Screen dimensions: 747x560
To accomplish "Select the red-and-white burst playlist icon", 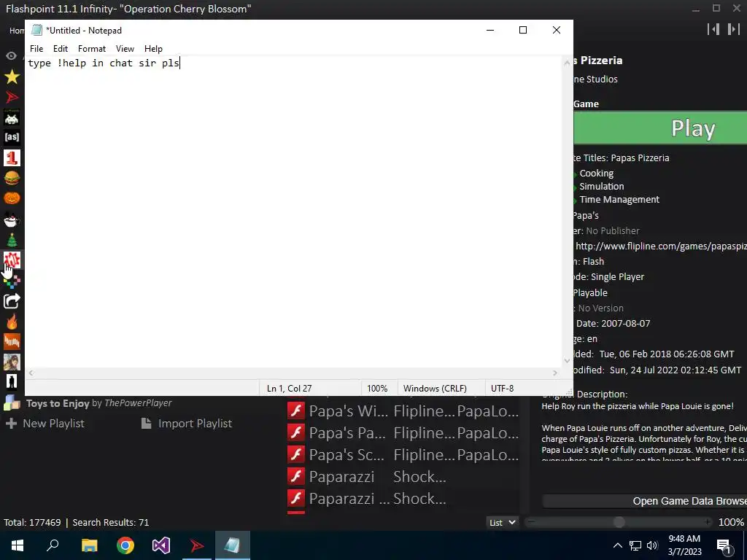I will (x=12, y=260).
